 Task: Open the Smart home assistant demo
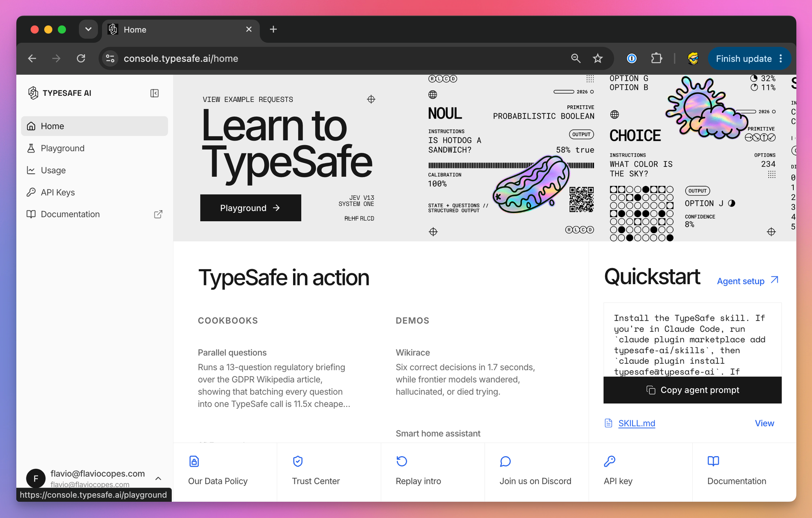pyautogui.click(x=438, y=434)
